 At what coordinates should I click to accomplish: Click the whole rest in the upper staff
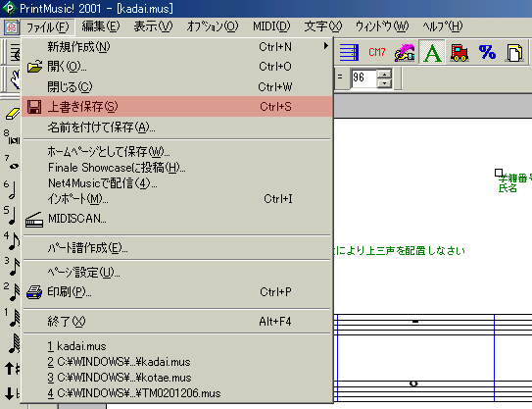point(415,321)
